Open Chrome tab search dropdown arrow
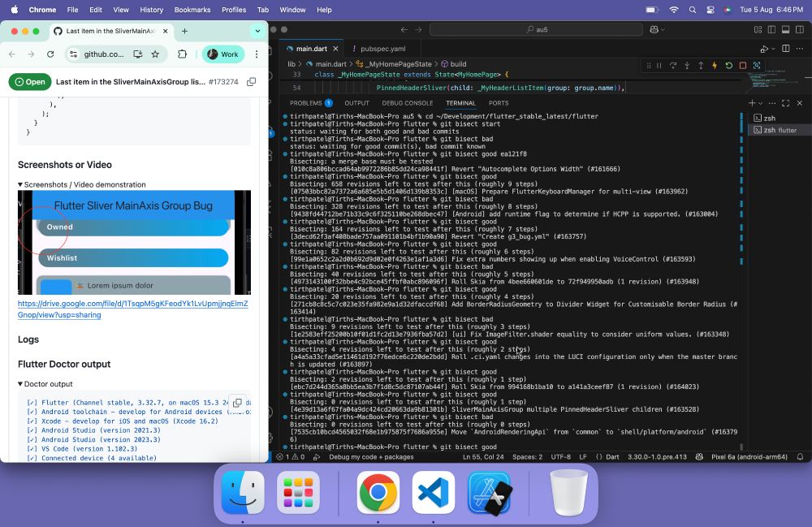812x527 pixels. [x=257, y=31]
